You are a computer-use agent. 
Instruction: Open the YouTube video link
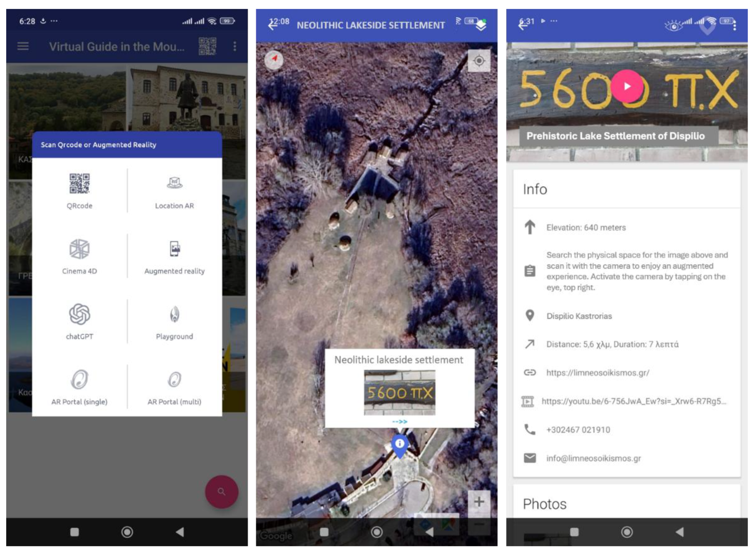pos(634,401)
